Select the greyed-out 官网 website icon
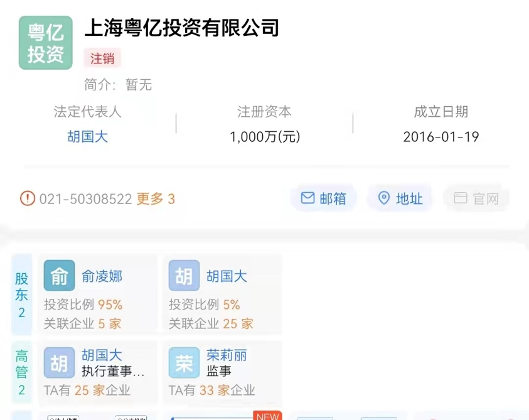This screenshot has height=420, width=529. (461, 198)
